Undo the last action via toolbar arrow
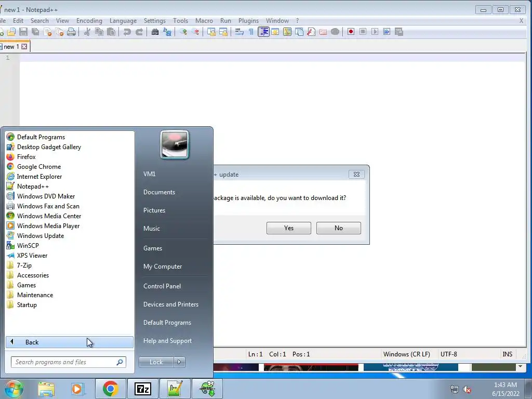 pyautogui.click(x=127, y=32)
